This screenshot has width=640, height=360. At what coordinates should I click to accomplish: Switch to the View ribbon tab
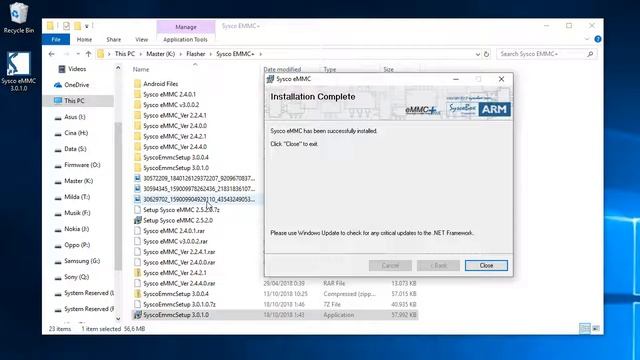(141, 40)
